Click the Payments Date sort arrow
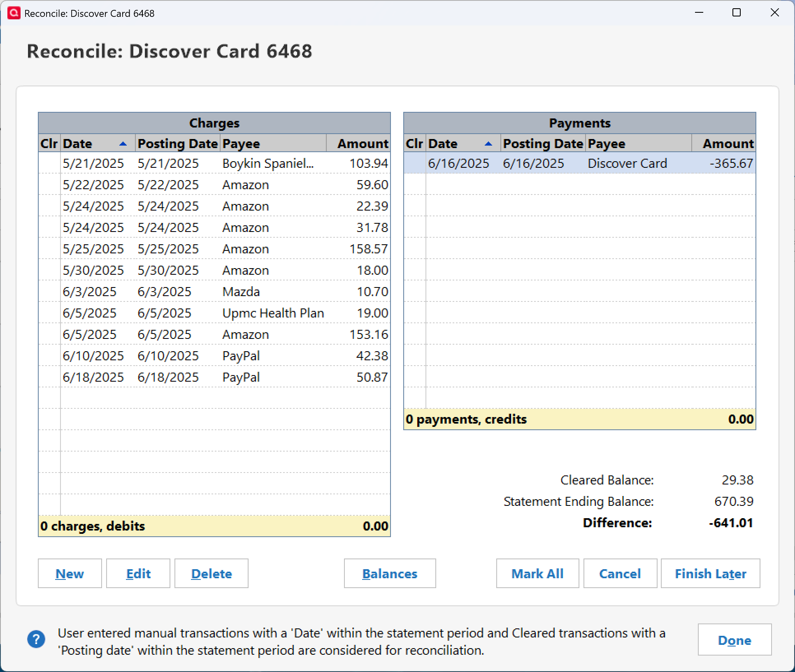795x672 pixels. tap(488, 144)
